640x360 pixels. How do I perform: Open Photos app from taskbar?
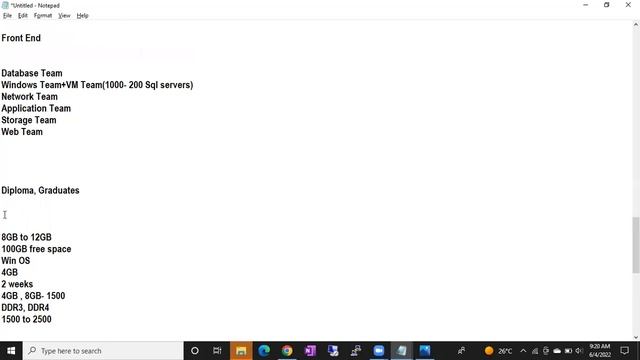click(424, 351)
